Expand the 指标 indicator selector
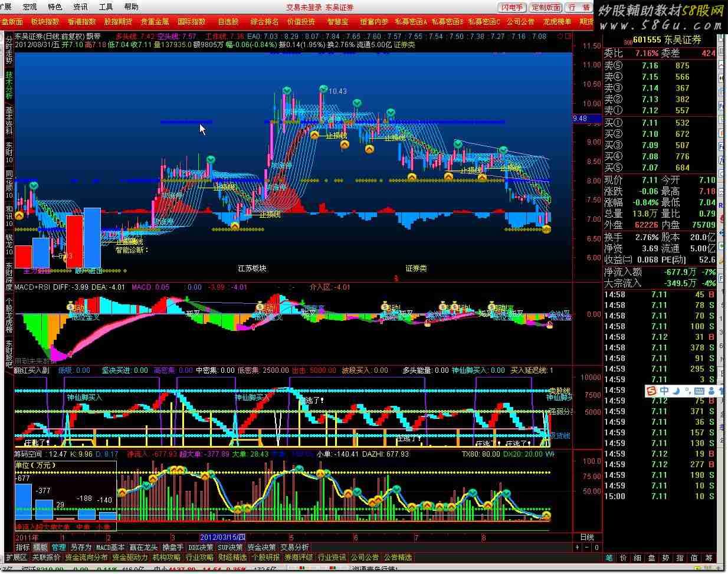Viewport: 728px width, 574px height. [22, 547]
